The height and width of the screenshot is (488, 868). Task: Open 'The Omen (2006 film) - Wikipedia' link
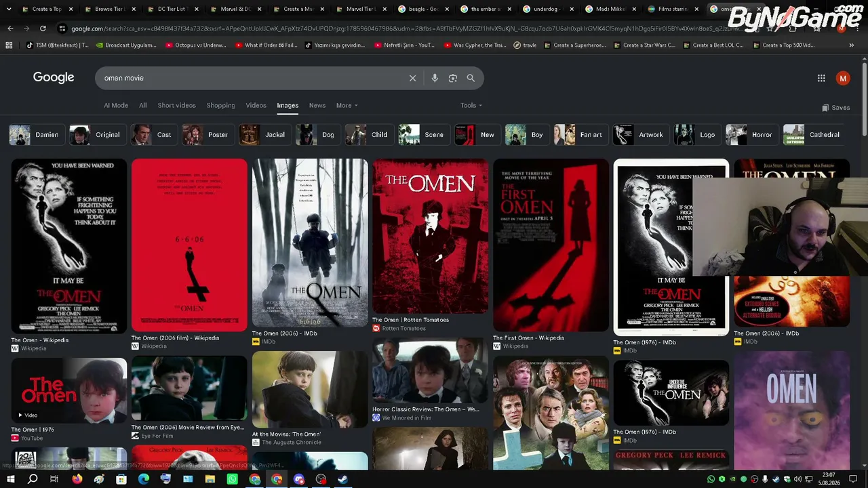175,338
